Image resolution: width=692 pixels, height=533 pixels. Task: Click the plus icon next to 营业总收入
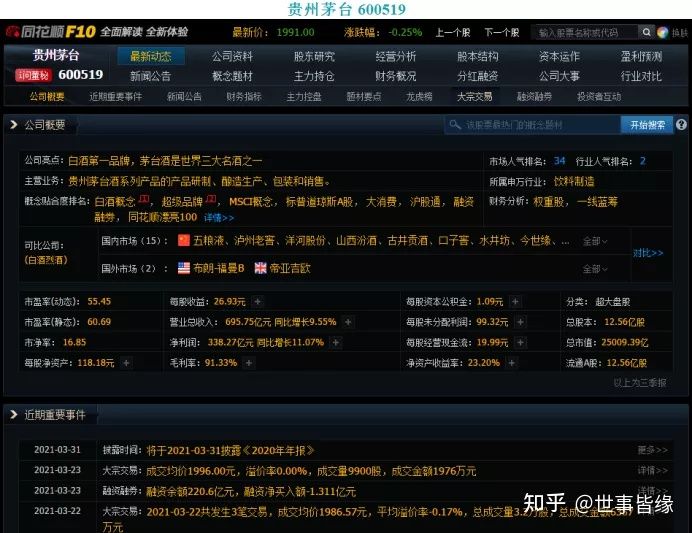click(348, 322)
